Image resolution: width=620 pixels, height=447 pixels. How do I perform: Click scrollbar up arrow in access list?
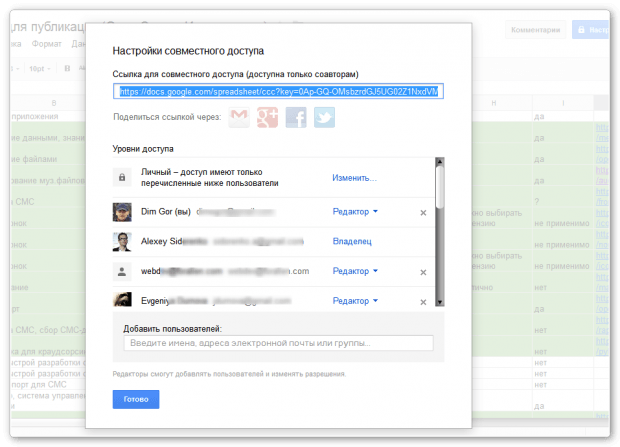click(440, 161)
